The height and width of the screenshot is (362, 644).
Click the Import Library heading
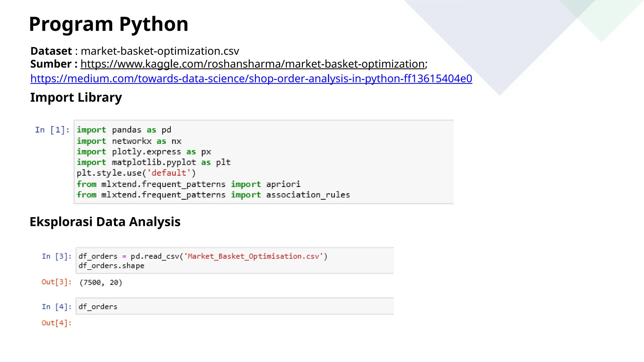click(76, 97)
